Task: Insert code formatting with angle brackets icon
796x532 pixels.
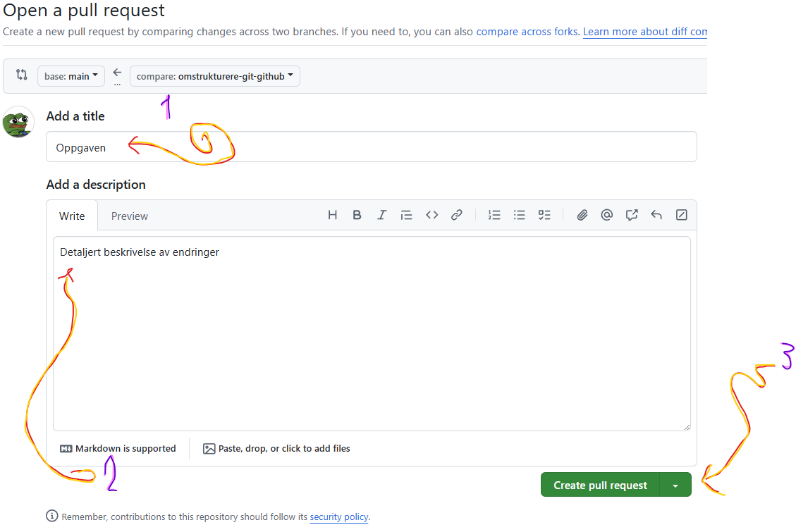Action: click(431, 216)
